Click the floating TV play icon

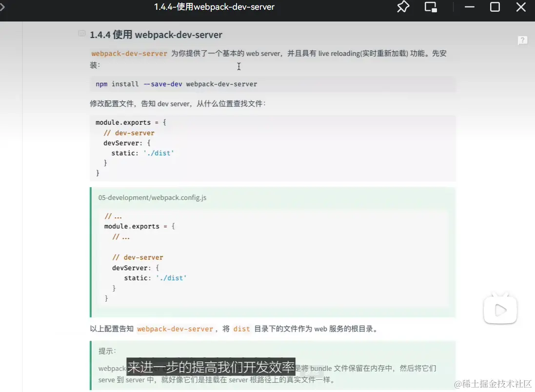(x=500, y=308)
